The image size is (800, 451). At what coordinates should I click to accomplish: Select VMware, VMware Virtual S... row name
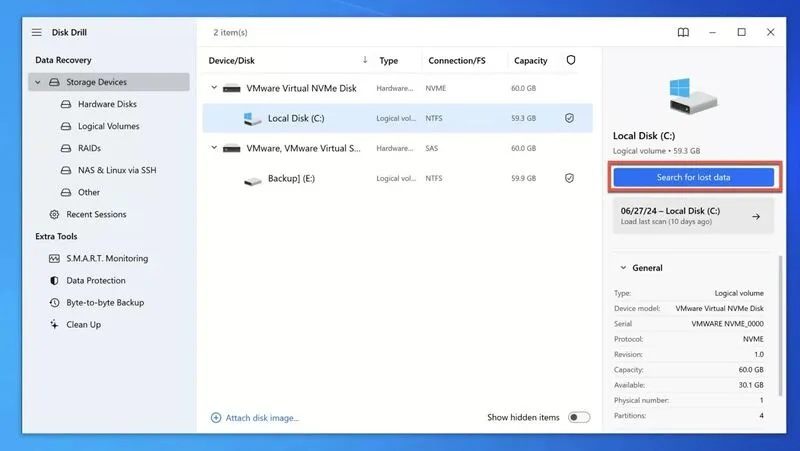point(304,148)
